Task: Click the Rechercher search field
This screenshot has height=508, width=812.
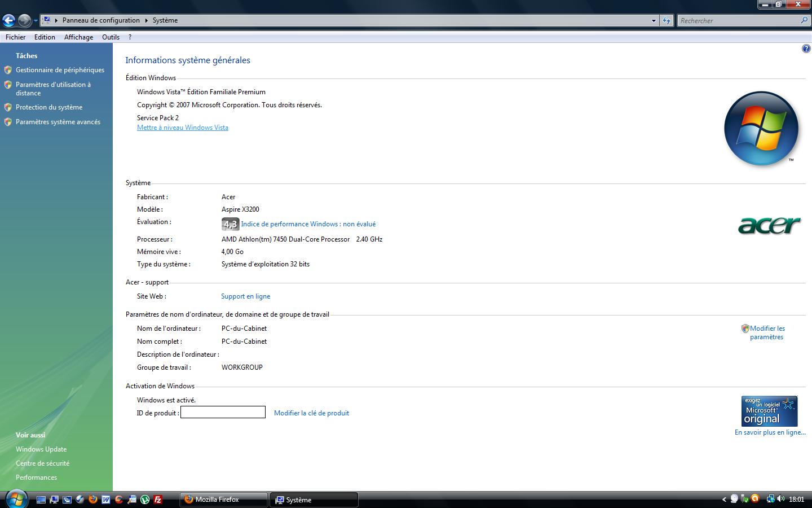Action: tap(739, 20)
